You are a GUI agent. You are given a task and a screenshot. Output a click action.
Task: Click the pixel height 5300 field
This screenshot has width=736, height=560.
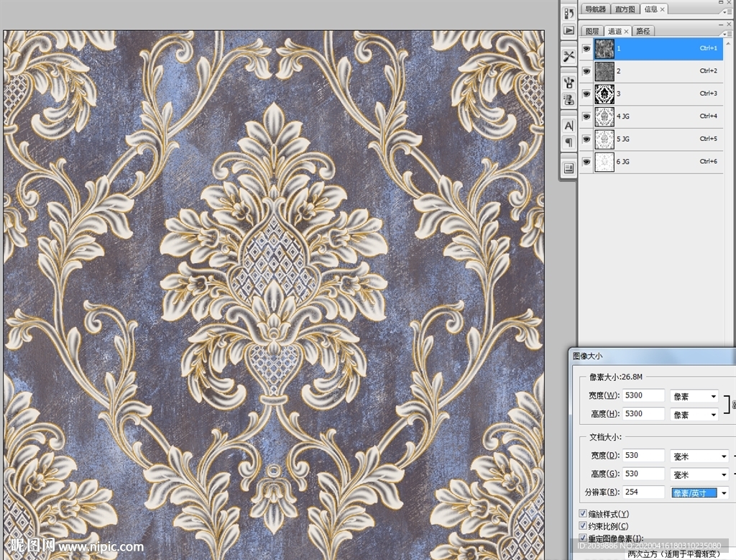coord(643,413)
